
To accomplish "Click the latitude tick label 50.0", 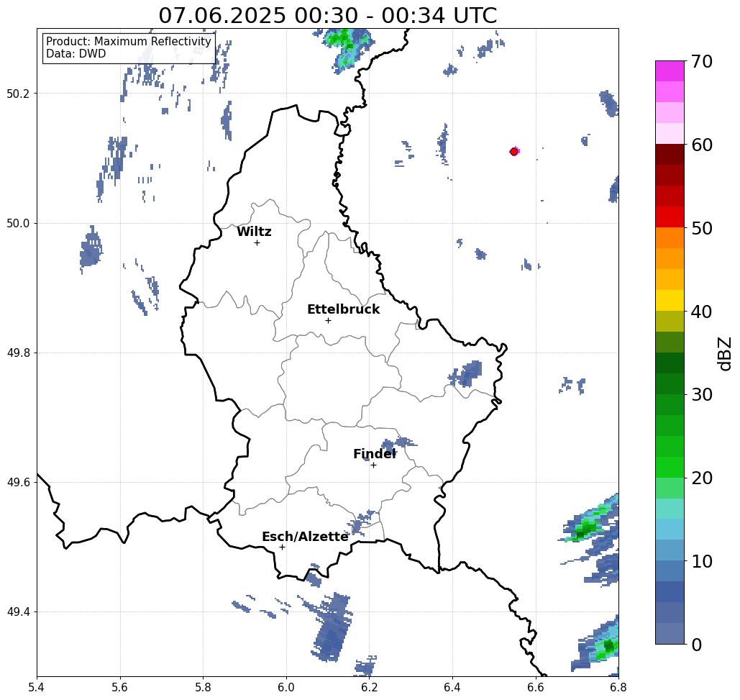I will point(18,223).
